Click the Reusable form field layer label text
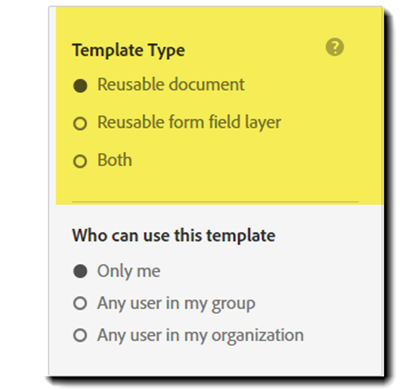The height and width of the screenshot is (389, 400). coord(189,123)
